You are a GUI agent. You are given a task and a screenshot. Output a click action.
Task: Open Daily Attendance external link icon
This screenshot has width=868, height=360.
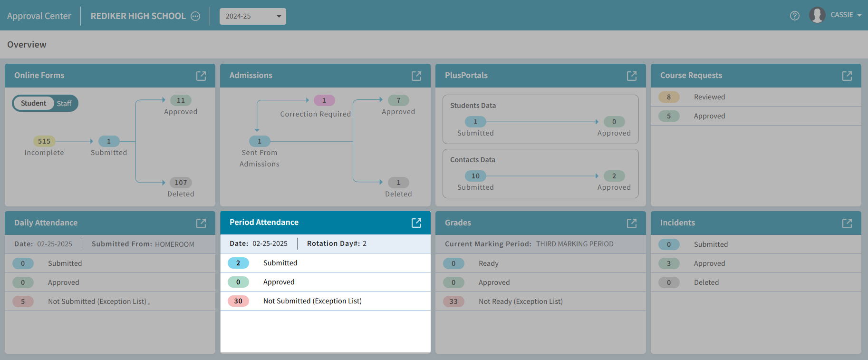pyautogui.click(x=201, y=223)
